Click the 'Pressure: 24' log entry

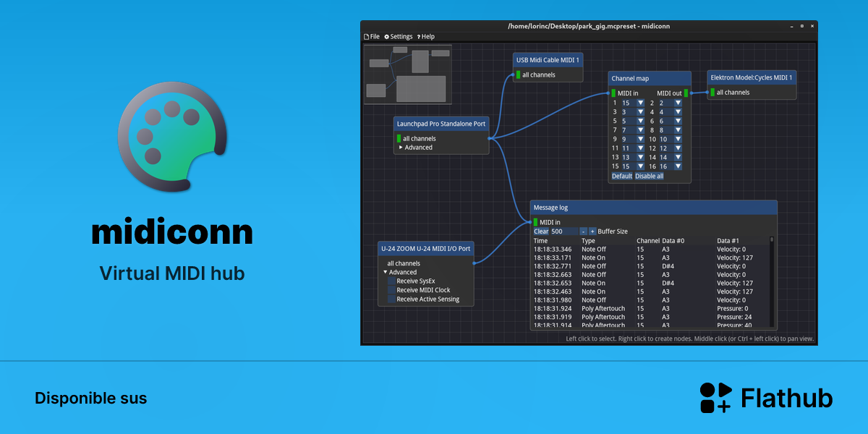pyautogui.click(x=736, y=317)
